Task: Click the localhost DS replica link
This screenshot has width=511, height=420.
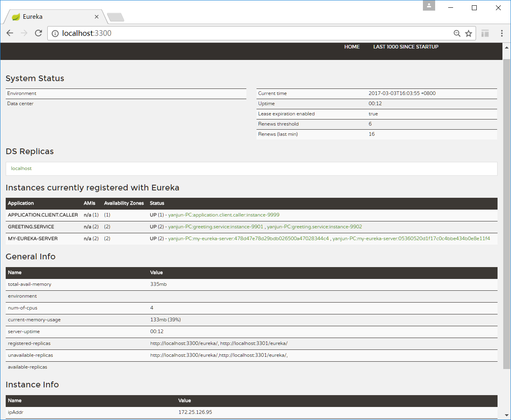Action: [21, 168]
